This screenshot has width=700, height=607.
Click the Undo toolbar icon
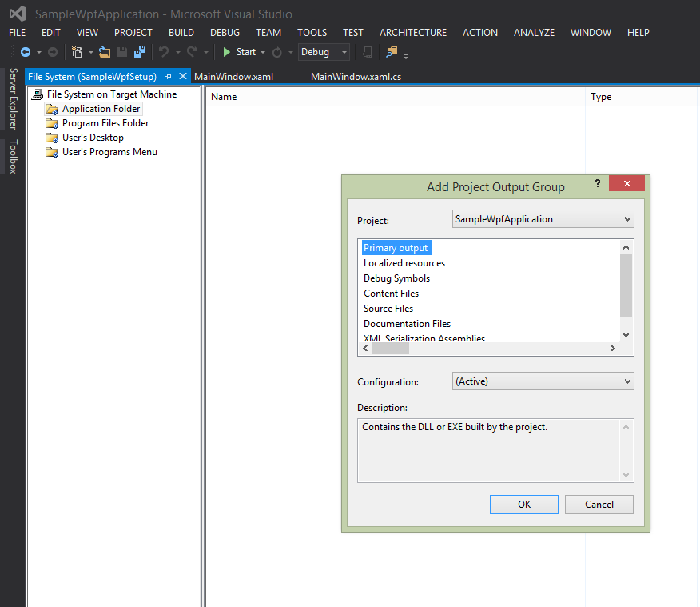164,51
